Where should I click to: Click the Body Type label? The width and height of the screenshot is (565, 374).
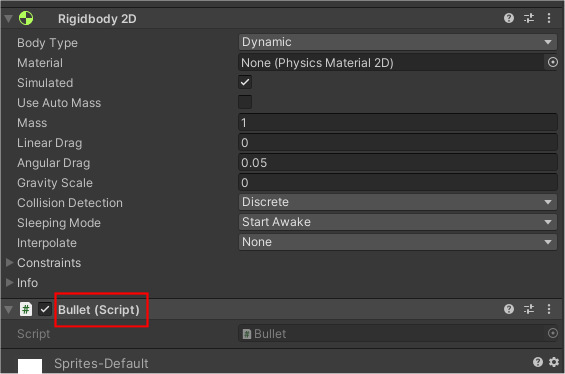48,43
